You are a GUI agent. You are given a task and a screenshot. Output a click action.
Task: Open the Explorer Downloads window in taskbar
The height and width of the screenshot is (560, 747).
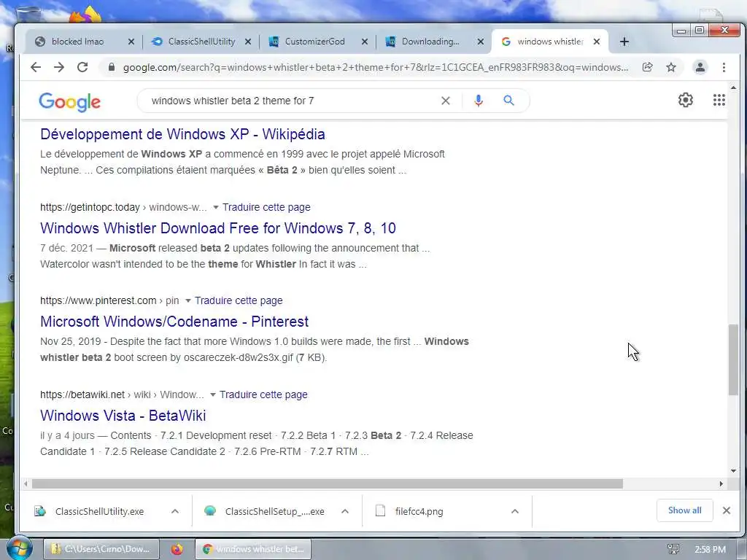coord(101,549)
